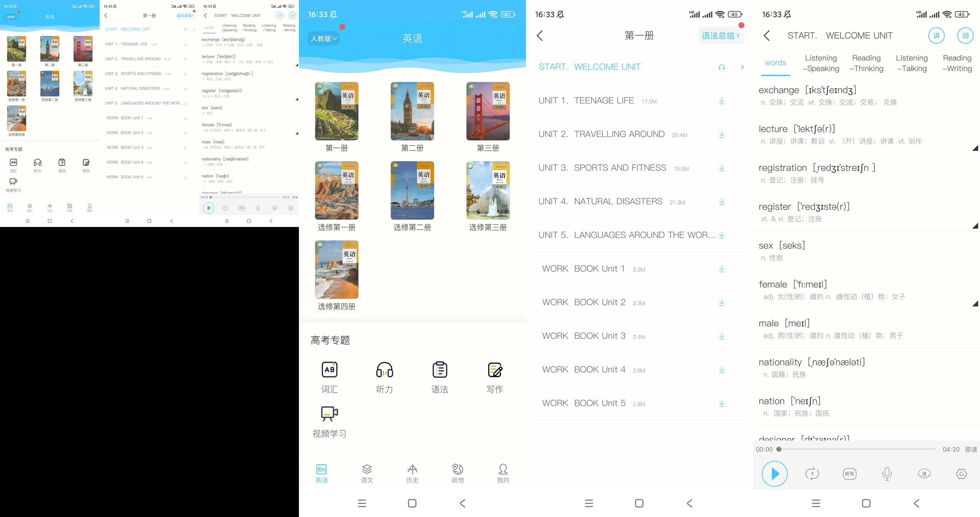Open the 第二册 Big Ben textbook cover
980x517 pixels.
(412, 111)
